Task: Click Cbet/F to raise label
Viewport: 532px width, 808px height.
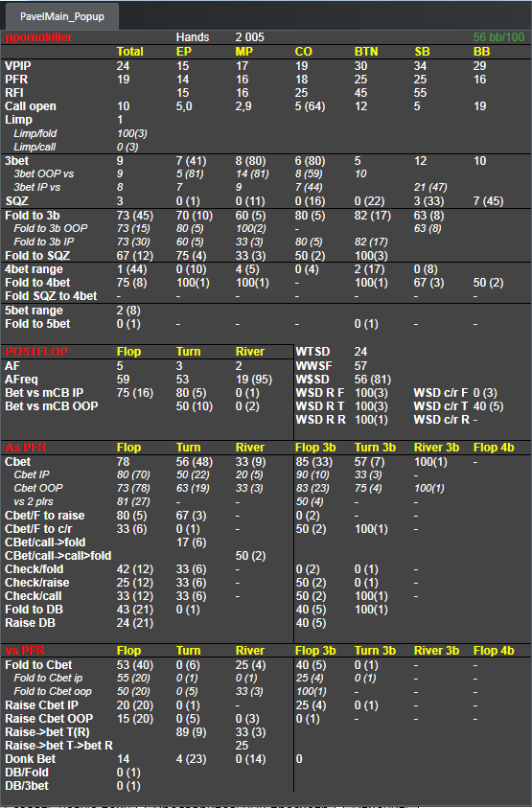Action: (44, 516)
